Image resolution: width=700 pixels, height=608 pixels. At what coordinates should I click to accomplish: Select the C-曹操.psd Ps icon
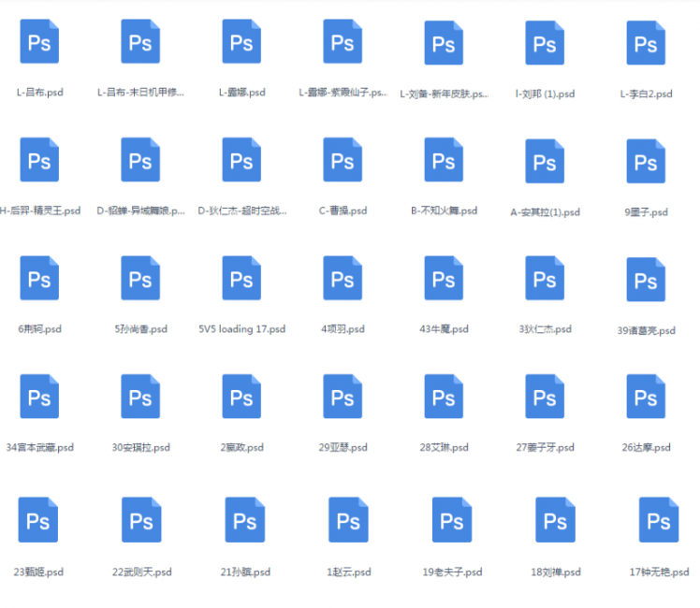(343, 159)
